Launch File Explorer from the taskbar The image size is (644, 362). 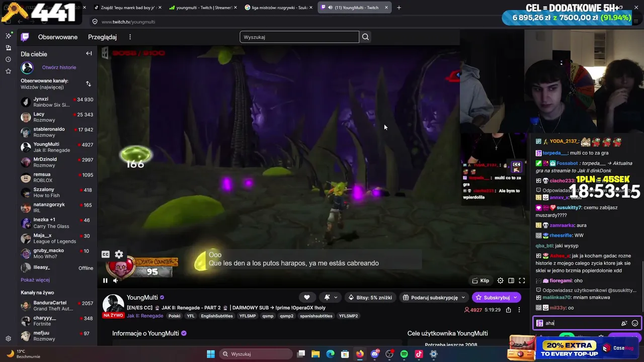315,354
